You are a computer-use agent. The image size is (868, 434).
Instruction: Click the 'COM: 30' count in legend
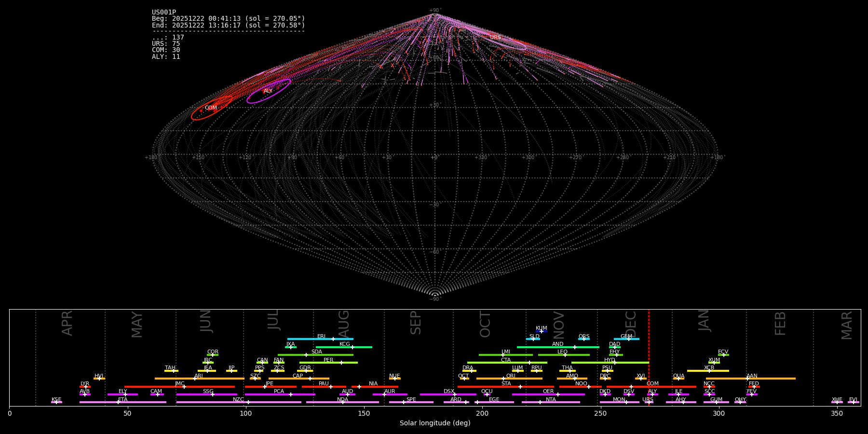pyautogui.click(x=166, y=50)
